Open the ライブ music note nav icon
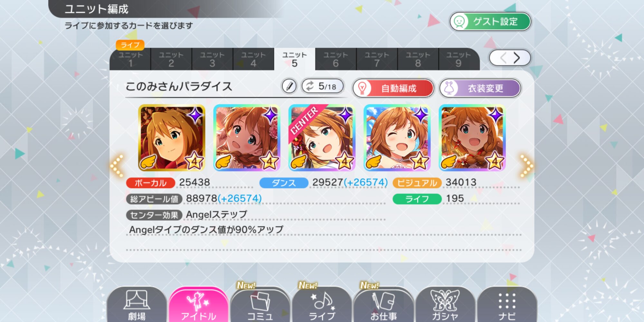This screenshot has width=644, height=322. tap(322, 305)
